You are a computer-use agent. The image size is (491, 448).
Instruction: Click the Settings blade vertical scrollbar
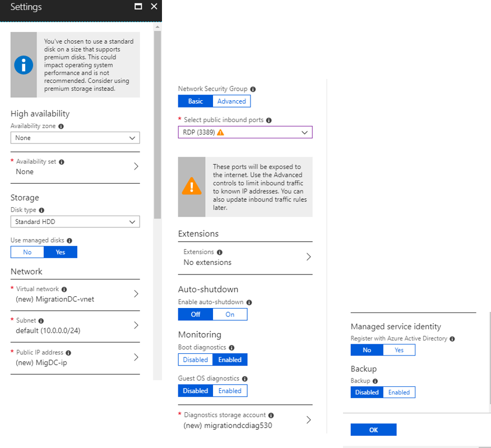[158, 124]
